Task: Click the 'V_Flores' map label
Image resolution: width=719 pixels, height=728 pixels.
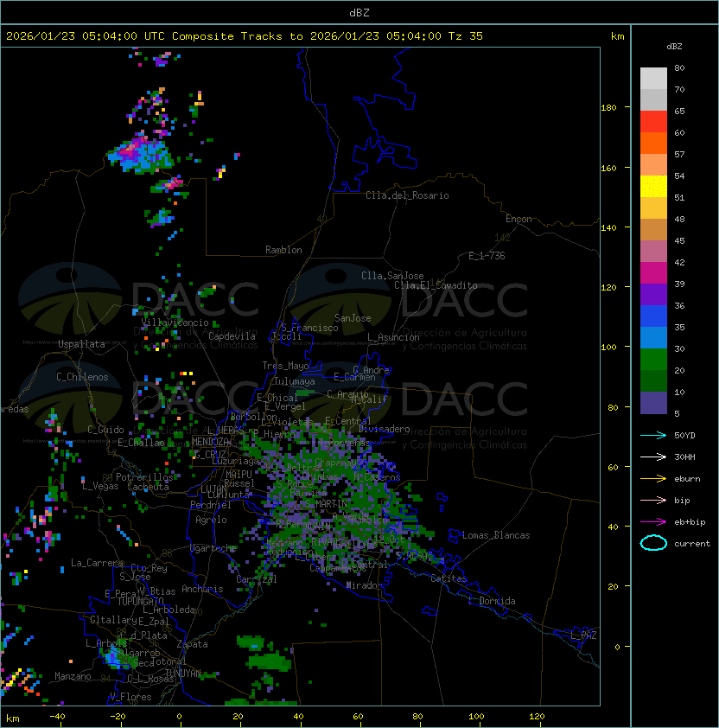Action: (x=130, y=697)
